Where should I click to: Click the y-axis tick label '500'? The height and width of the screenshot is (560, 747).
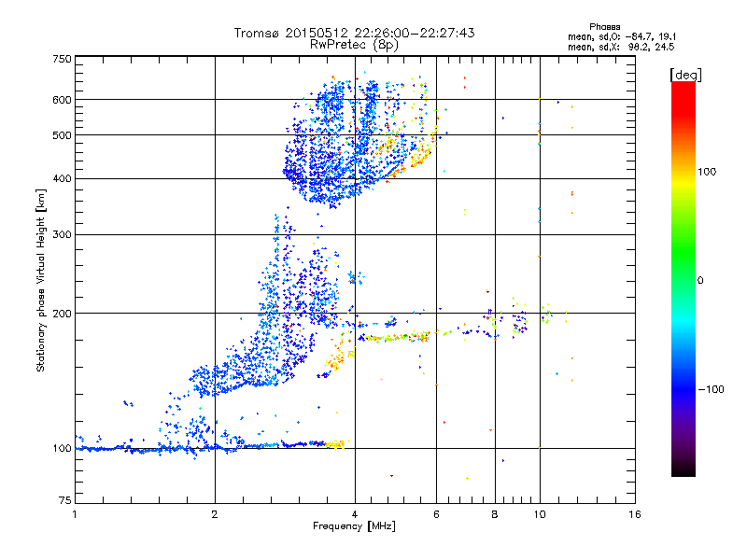63,135
